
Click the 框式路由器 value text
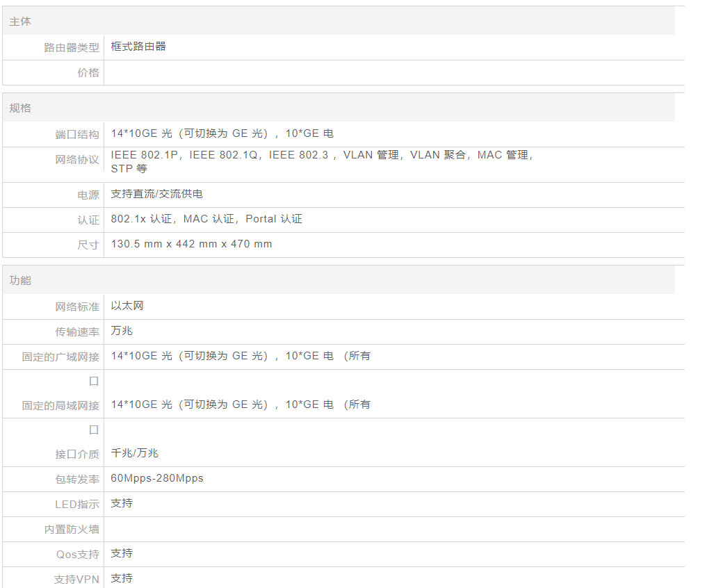pyautogui.click(x=138, y=47)
